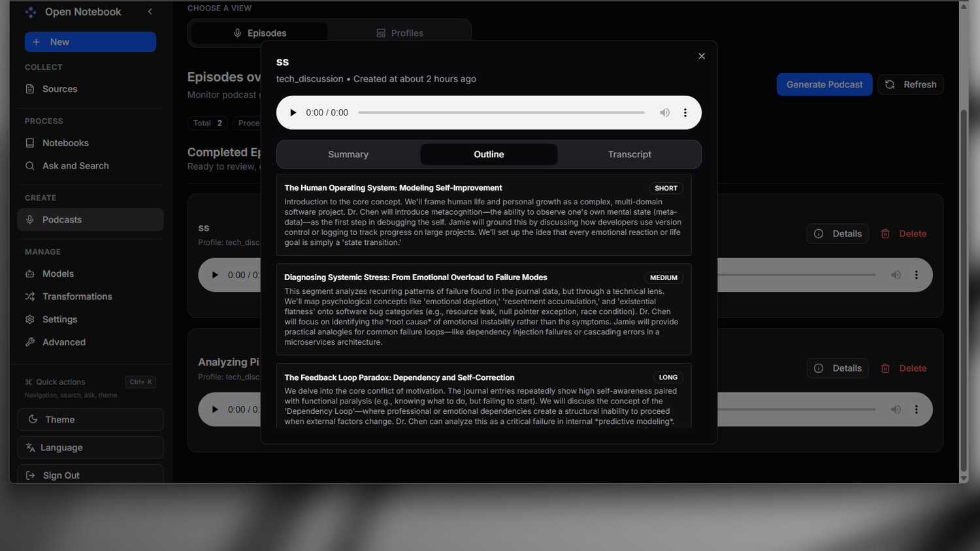Switch to the Episodes view
Screen dimensions: 980x551
click(x=259, y=33)
